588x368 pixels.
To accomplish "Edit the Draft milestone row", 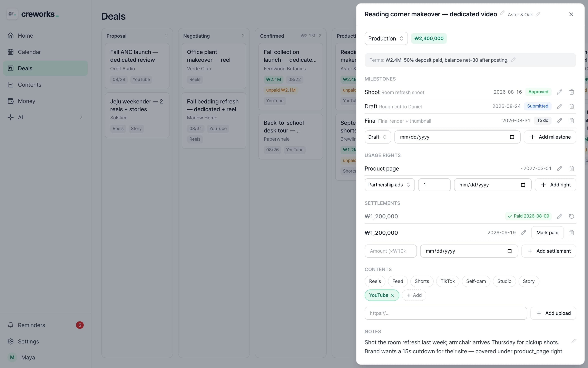I will pos(559,106).
